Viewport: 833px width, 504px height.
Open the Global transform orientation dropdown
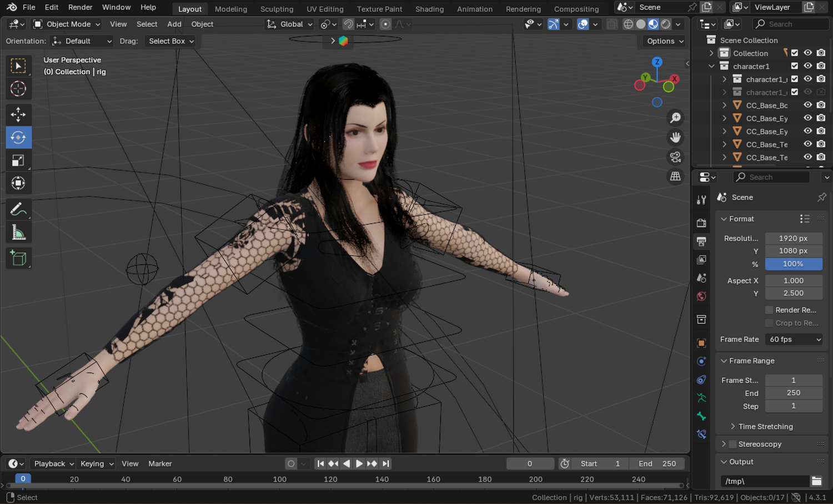[289, 24]
